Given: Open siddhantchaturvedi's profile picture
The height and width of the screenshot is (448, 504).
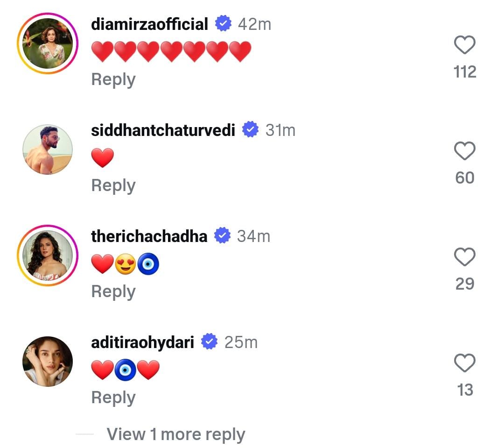Looking at the screenshot, I should coord(48,149).
